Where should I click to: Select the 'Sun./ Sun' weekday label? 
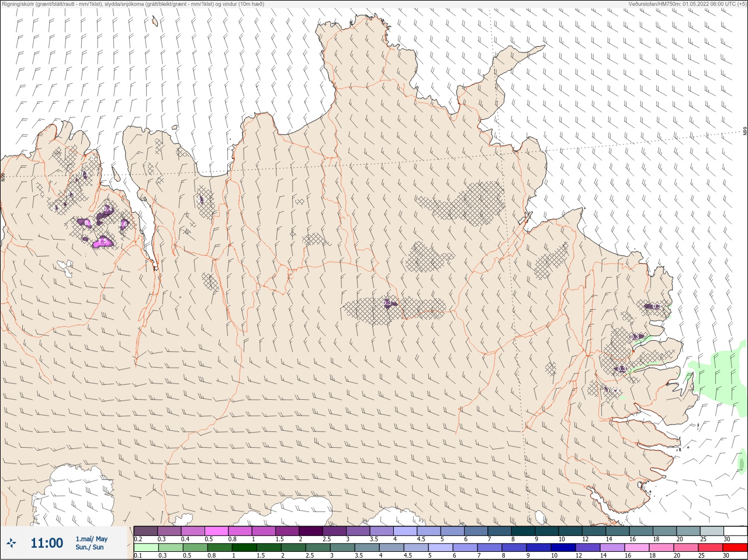[x=90, y=547]
